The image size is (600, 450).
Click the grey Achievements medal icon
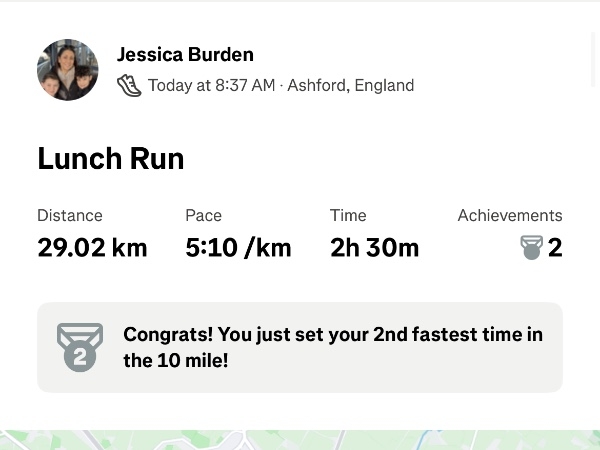tap(532, 248)
